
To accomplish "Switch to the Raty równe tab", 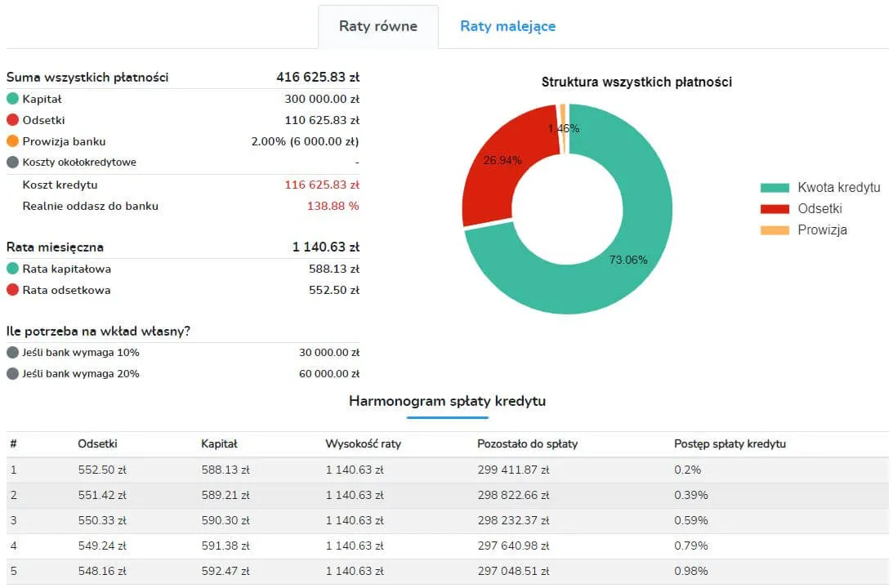I will (x=377, y=26).
